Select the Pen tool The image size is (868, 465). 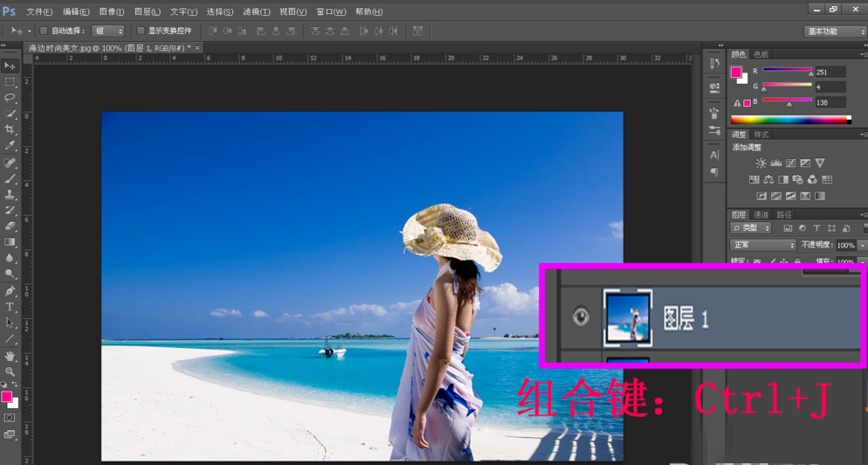pos(10,291)
